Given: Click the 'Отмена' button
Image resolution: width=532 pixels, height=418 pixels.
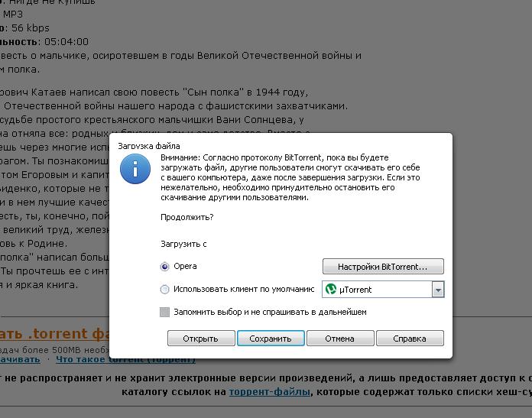Looking at the screenshot, I should pos(340,339).
